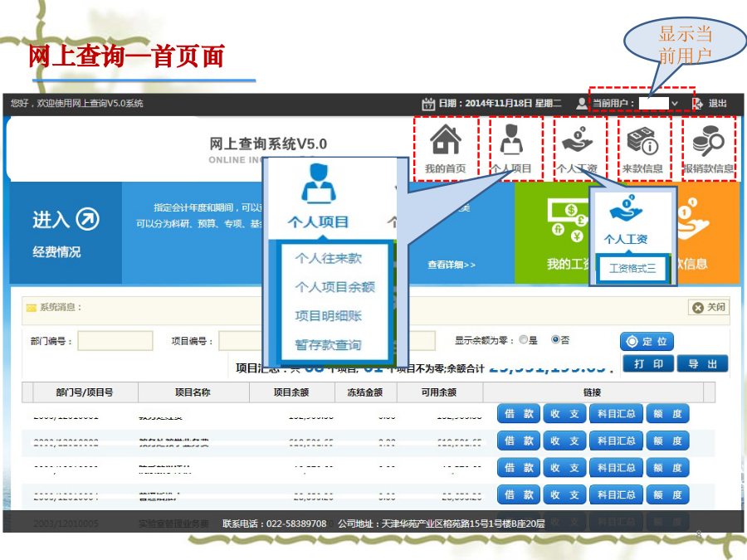Click the 部门号/项目号 column header
Viewport: 747px width, 560px height.
click(85, 392)
